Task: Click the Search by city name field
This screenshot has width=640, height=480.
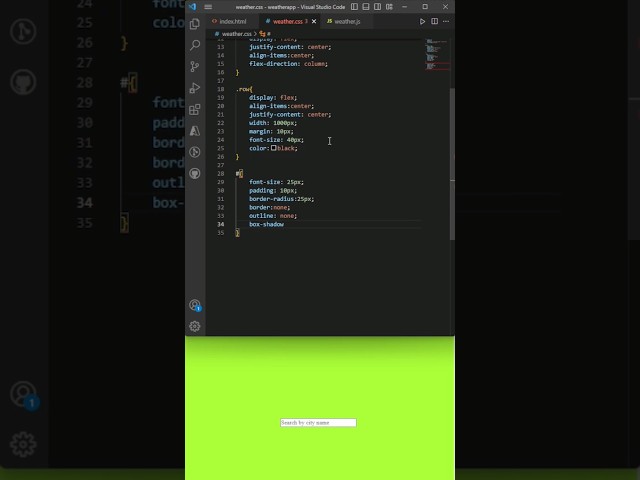Action: pos(318,422)
